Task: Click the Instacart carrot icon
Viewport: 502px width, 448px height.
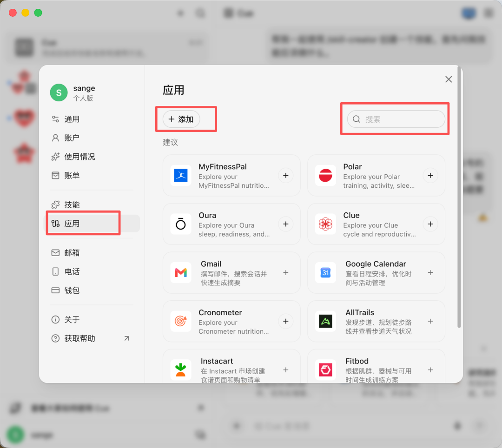Action: (181, 370)
